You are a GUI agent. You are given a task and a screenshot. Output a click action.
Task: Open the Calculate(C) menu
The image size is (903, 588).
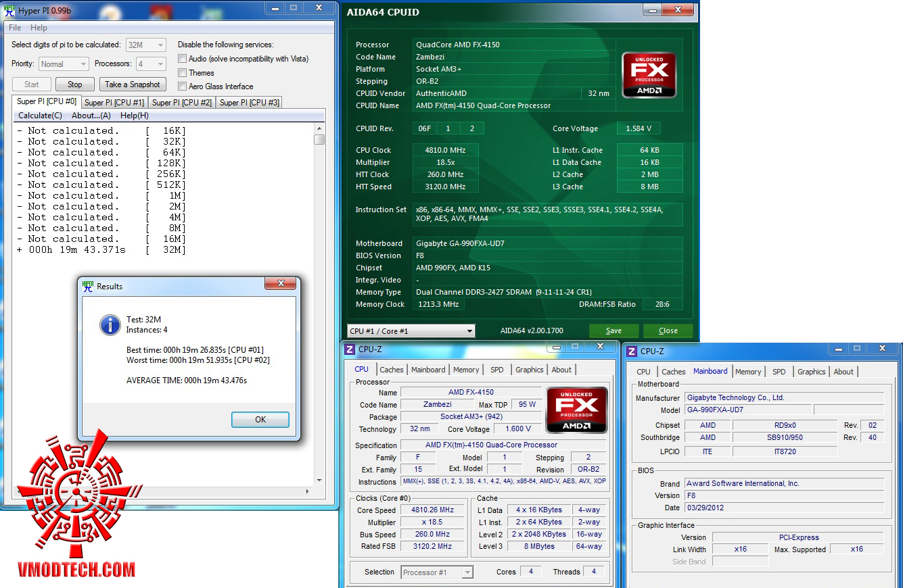click(40, 116)
